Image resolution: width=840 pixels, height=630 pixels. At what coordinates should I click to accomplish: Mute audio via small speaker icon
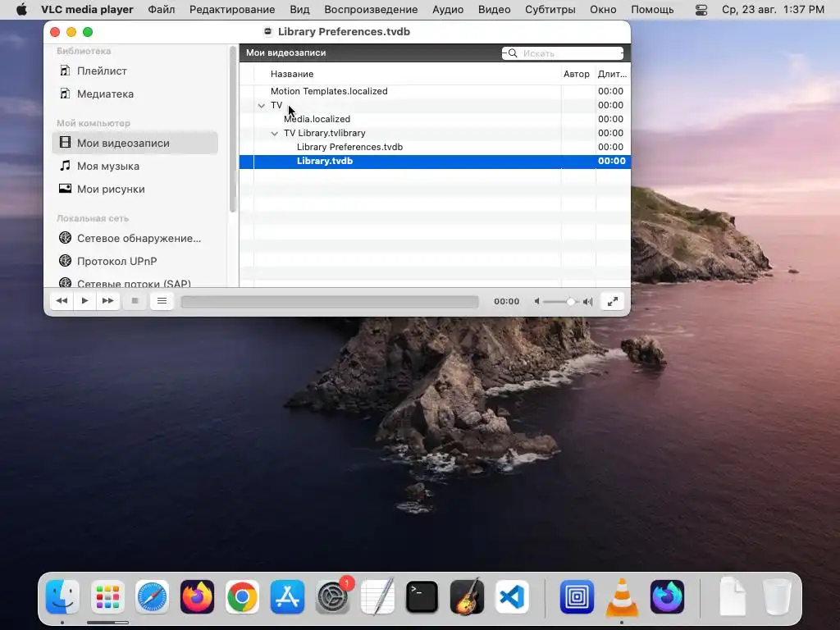536,302
